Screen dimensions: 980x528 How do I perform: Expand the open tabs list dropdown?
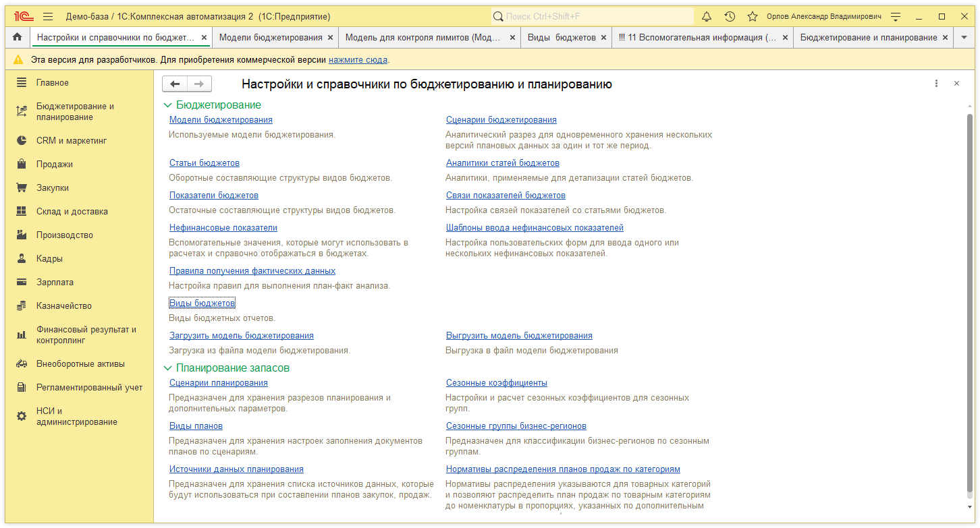click(x=964, y=38)
